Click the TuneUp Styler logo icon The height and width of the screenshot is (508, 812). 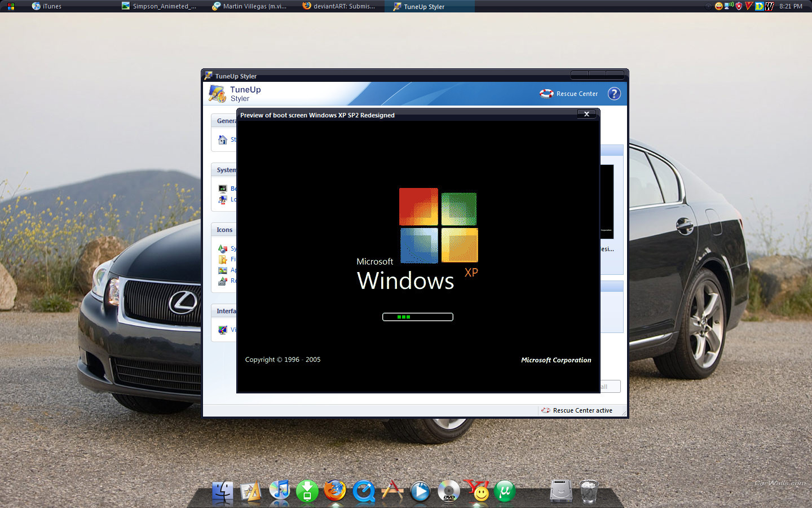point(217,94)
